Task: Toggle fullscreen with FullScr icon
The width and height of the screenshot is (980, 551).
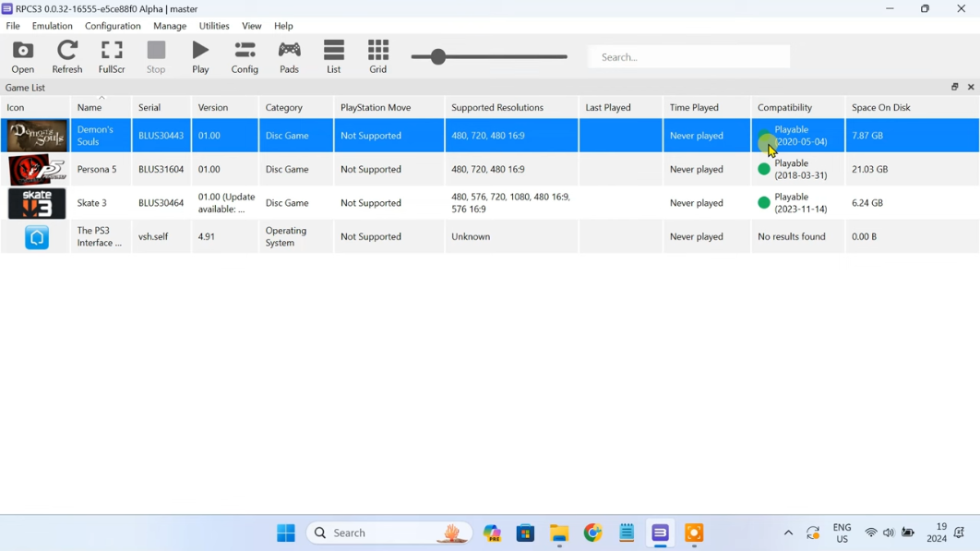Action: click(x=112, y=57)
